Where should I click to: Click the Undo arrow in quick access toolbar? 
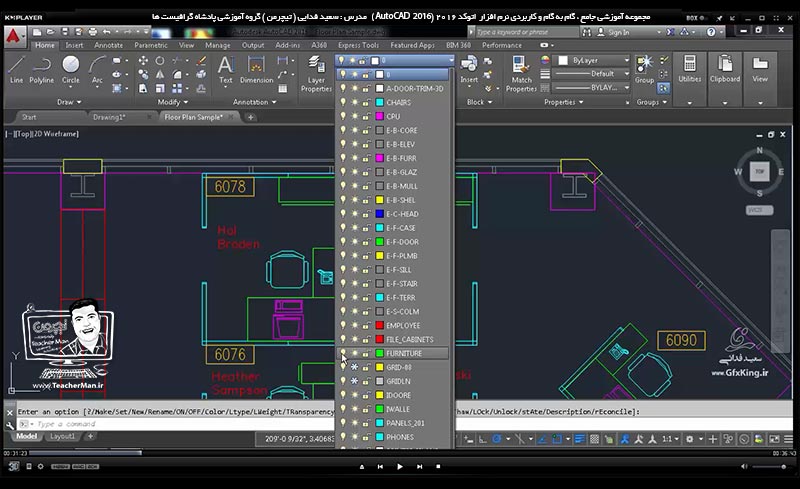click(107, 32)
